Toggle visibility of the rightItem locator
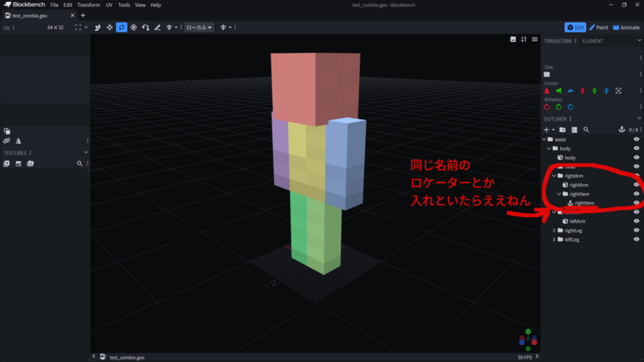644x362 pixels. click(636, 203)
